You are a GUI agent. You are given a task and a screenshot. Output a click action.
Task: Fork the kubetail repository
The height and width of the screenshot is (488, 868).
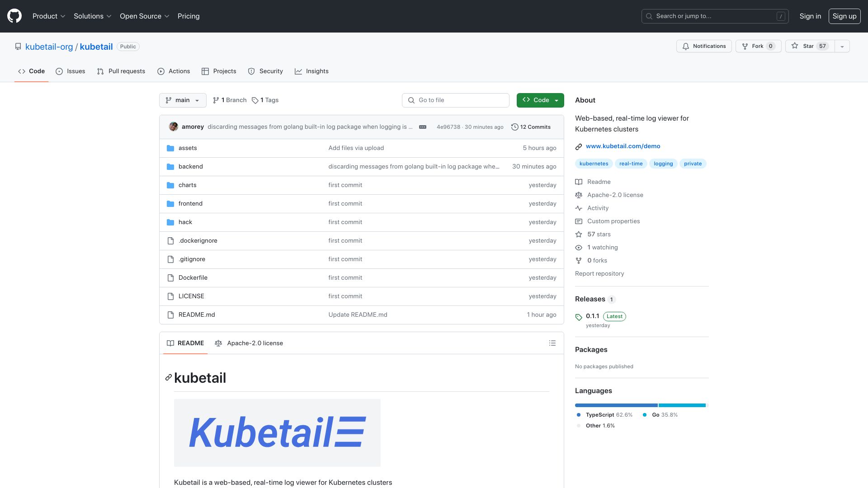(758, 46)
